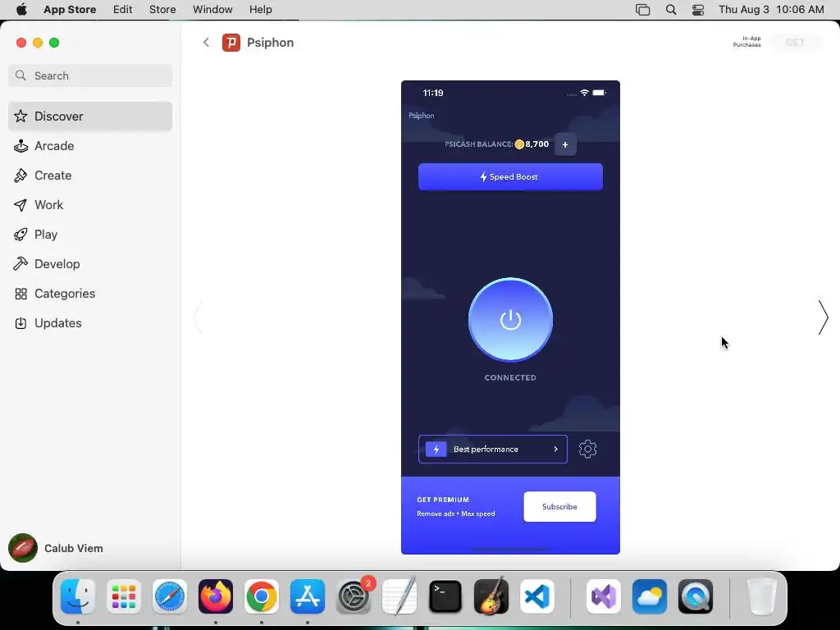Open the Arcade section
The image size is (840, 630).
[90, 146]
